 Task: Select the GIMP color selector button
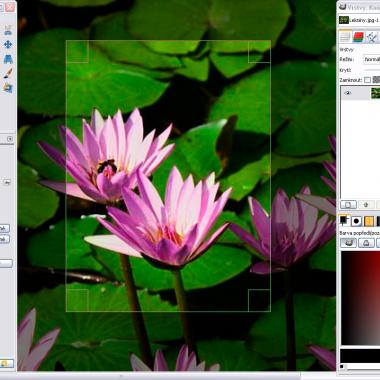349,243
